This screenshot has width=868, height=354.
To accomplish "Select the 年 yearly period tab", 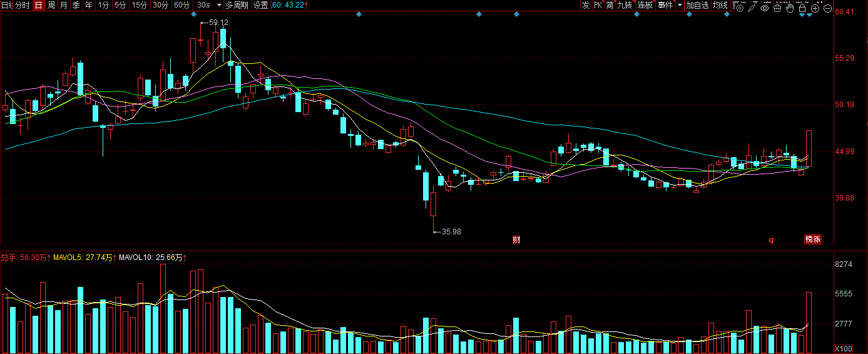I will click(x=89, y=5).
